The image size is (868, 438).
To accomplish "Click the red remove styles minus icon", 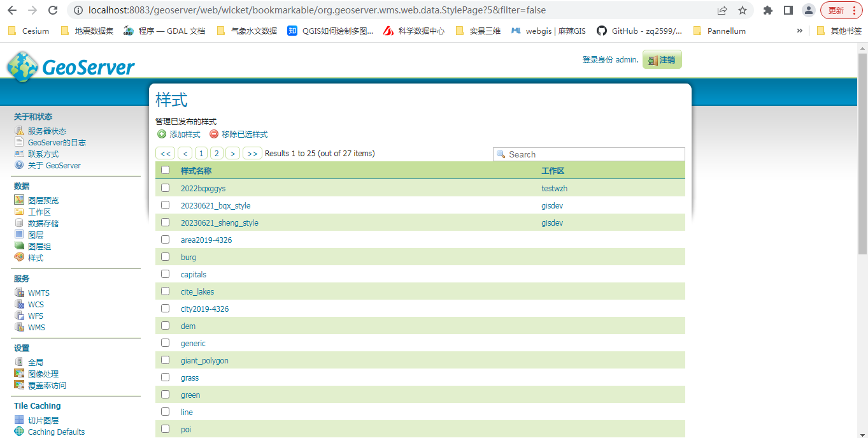I will pyautogui.click(x=214, y=135).
